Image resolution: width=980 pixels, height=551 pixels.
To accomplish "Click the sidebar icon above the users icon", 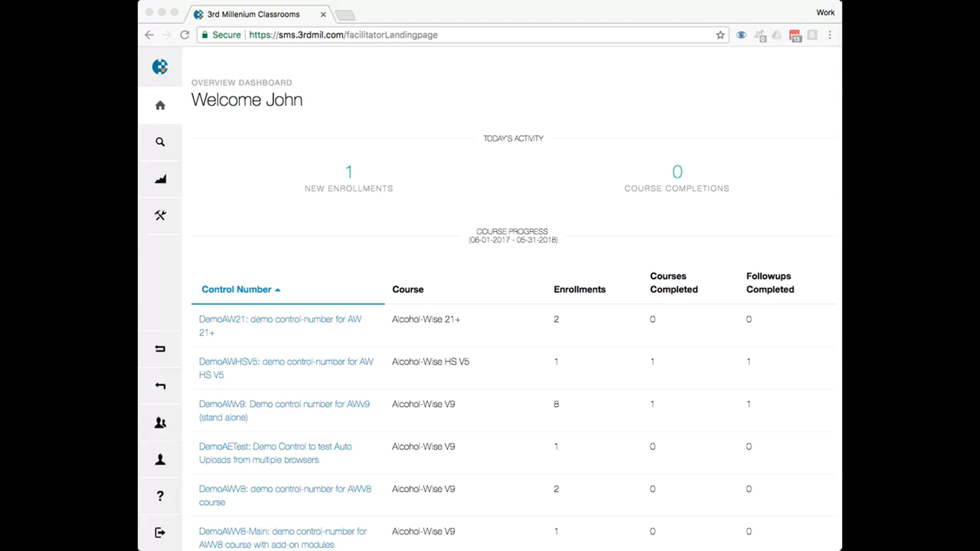I will (x=160, y=386).
